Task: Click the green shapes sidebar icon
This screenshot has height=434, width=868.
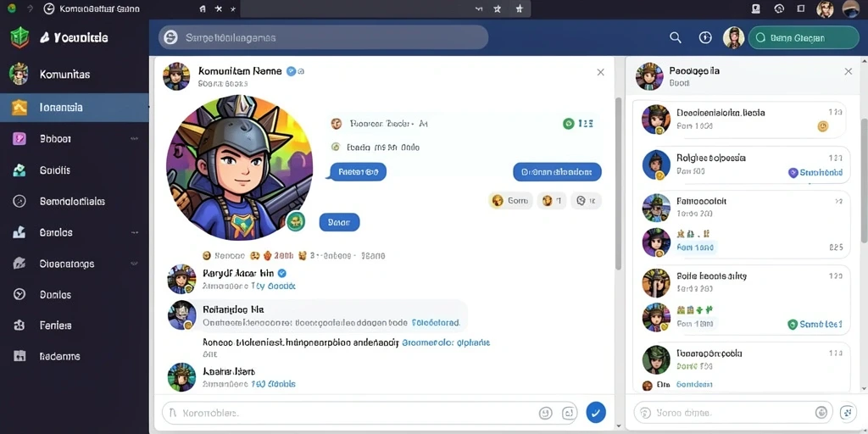Action: tap(19, 170)
